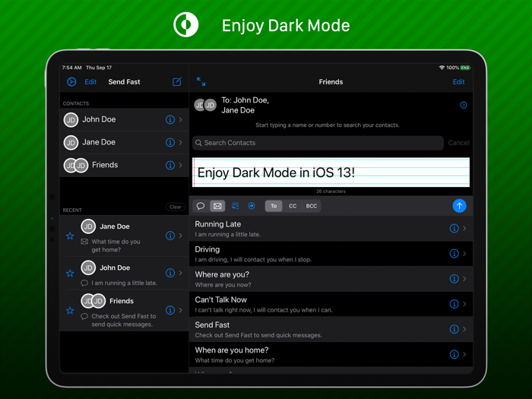The image size is (532, 399).
Task: Open info for recent John Doe entry
Action: [x=170, y=273]
